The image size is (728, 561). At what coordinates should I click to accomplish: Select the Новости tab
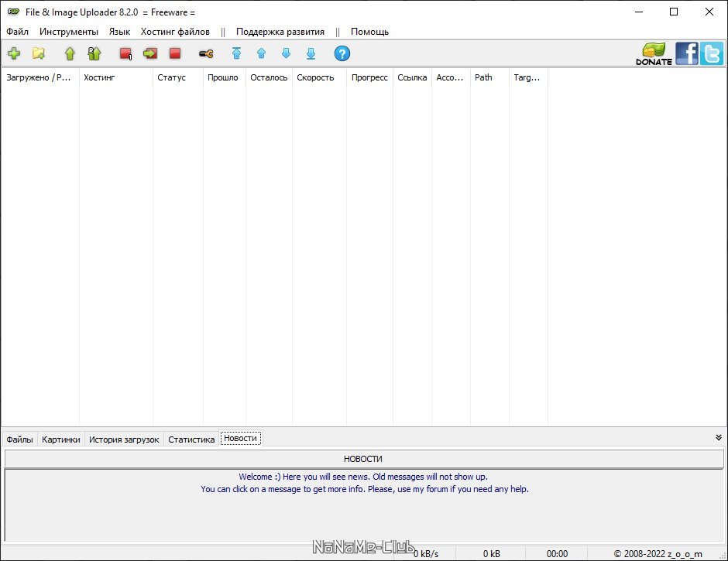tap(241, 438)
